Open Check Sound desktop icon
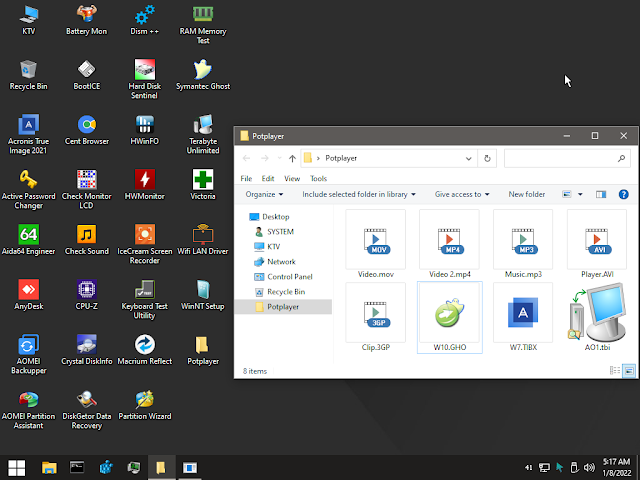Image resolution: width=640 pixels, height=480 pixels. (87, 240)
